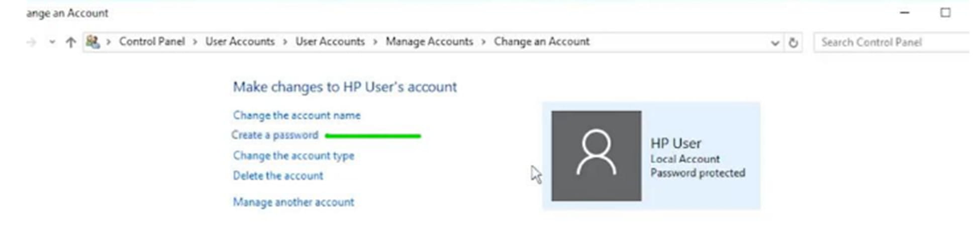Navigate to Control Panel breadcrumb
The width and height of the screenshot is (980, 250).
click(x=152, y=42)
